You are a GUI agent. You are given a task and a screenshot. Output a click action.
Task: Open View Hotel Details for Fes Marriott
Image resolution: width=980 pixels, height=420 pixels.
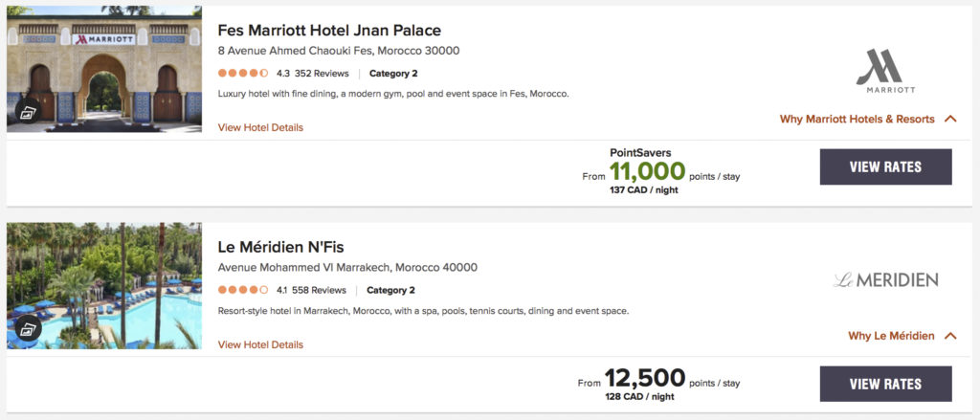click(x=260, y=127)
